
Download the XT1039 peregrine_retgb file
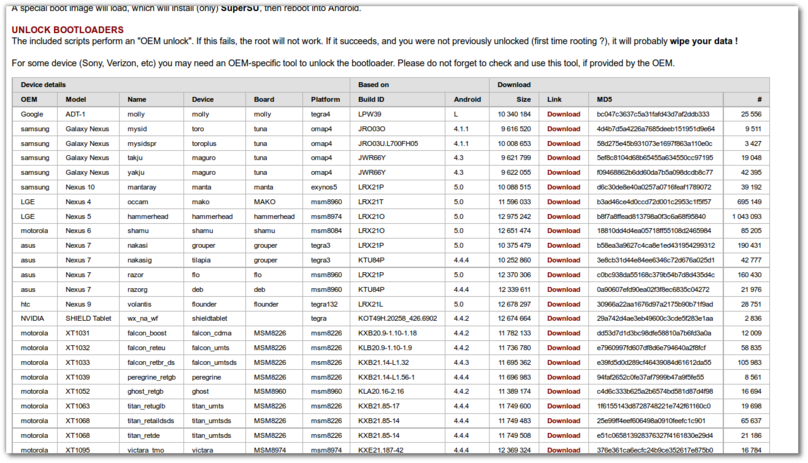[563, 375]
